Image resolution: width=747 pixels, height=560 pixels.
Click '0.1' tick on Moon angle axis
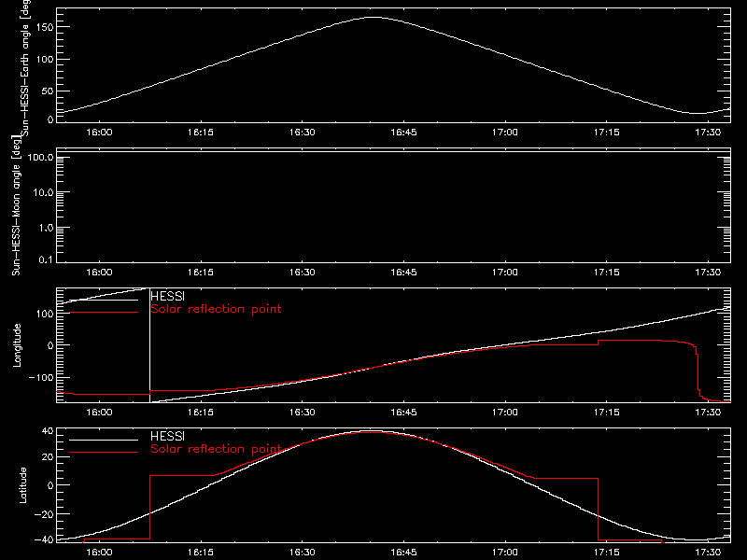[46, 259]
